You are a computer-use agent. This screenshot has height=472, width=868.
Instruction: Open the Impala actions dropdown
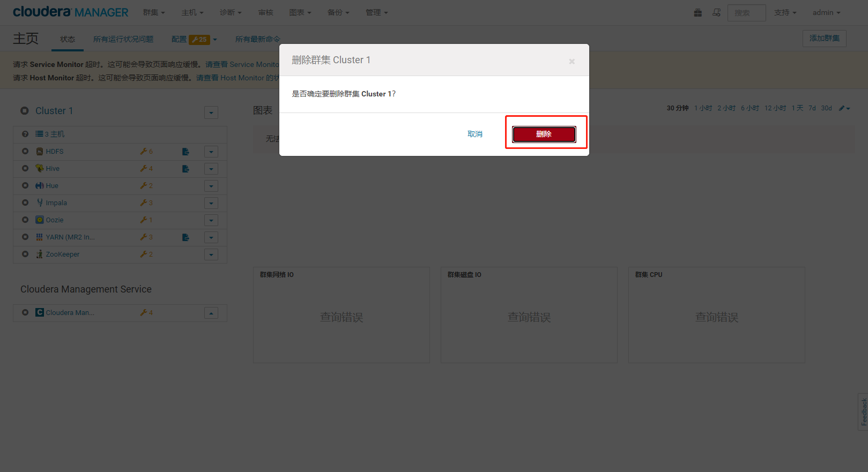click(x=211, y=203)
